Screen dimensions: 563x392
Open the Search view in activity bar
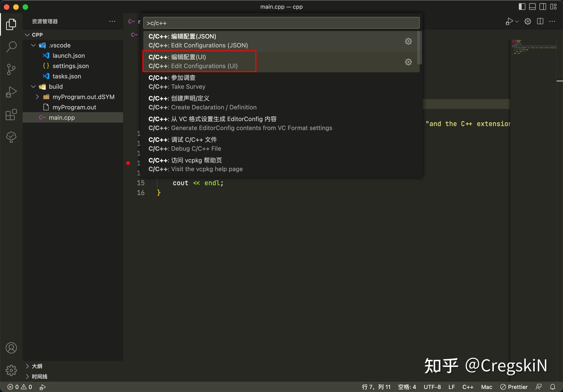pos(11,46)
